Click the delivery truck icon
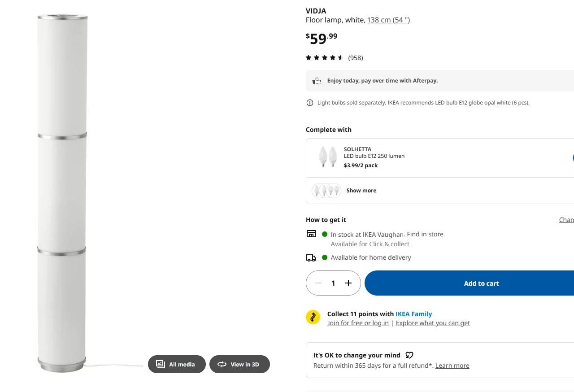 [311, 258]
